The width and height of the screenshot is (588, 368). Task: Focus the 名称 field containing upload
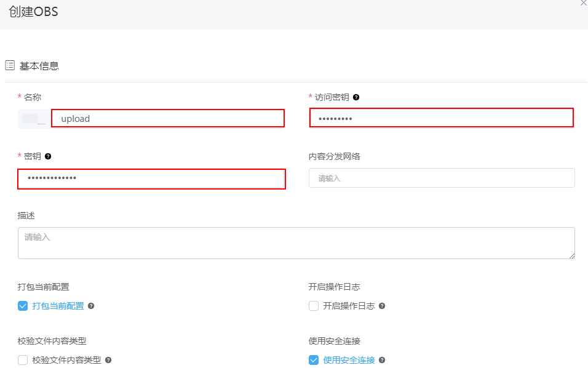click(168, 119)
